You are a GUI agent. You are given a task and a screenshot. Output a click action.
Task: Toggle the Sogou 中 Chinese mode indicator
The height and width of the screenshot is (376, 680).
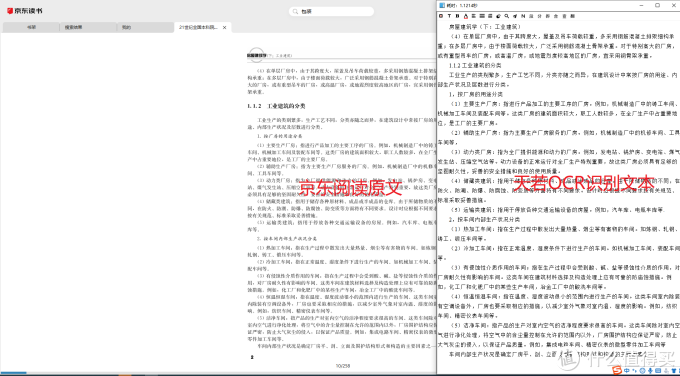tap(627, 370)
